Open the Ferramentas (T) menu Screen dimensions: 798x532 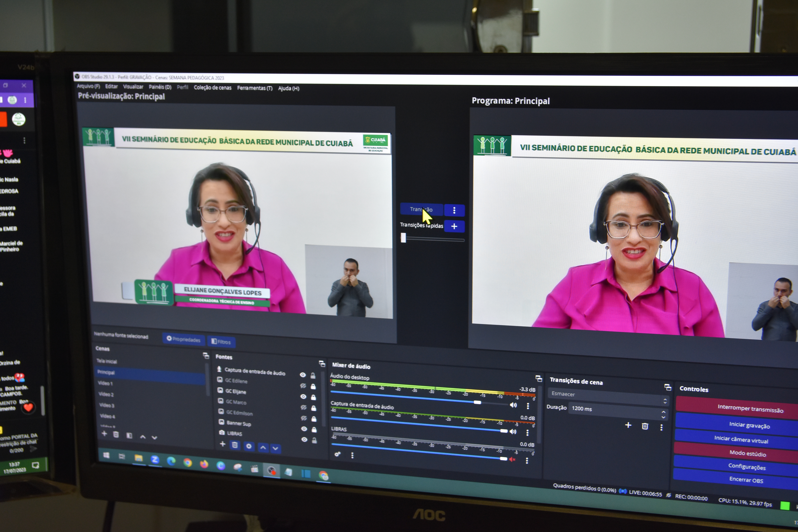coord(255,88)
